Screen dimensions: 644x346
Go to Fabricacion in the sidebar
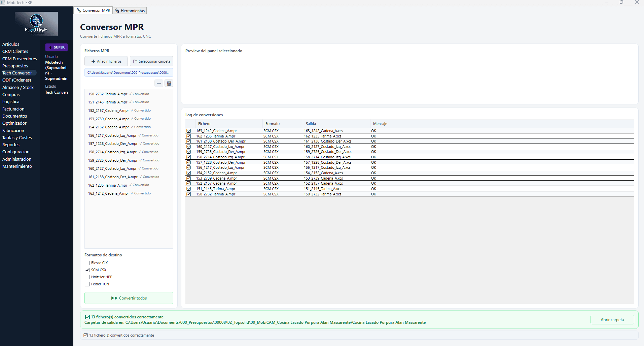pos(13,130)
